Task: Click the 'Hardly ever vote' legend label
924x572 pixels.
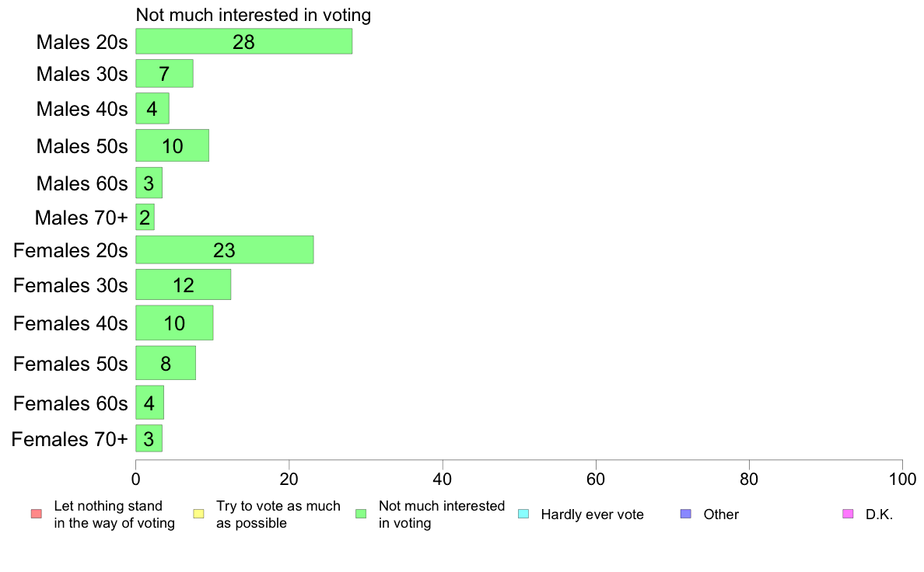Action: tap(592, 514)
